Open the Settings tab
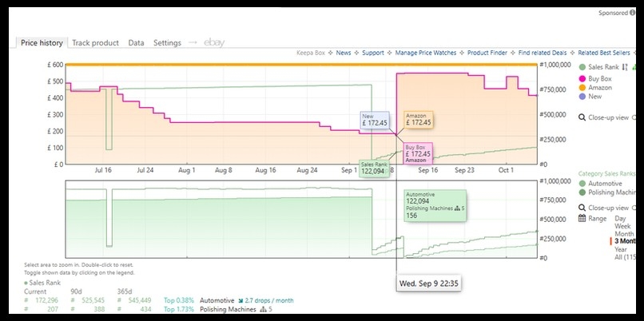This screenshot has width=644, height=321. [167, 42]
